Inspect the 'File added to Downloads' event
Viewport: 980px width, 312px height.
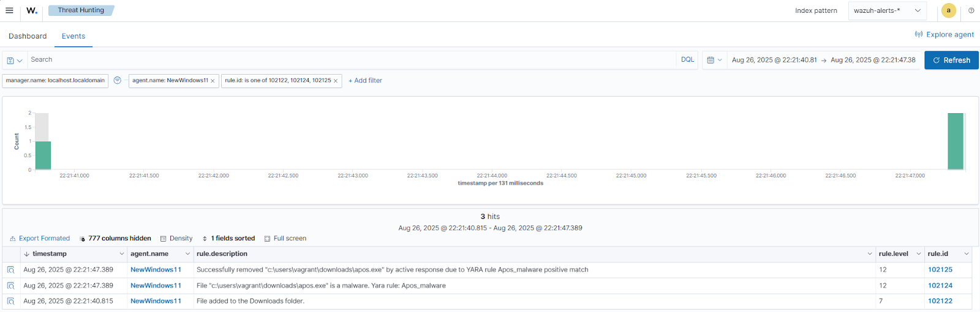[10, 301]
